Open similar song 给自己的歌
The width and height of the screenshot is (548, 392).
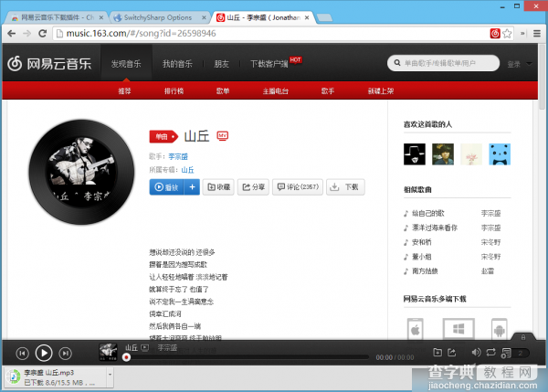[x=428, y=213]
